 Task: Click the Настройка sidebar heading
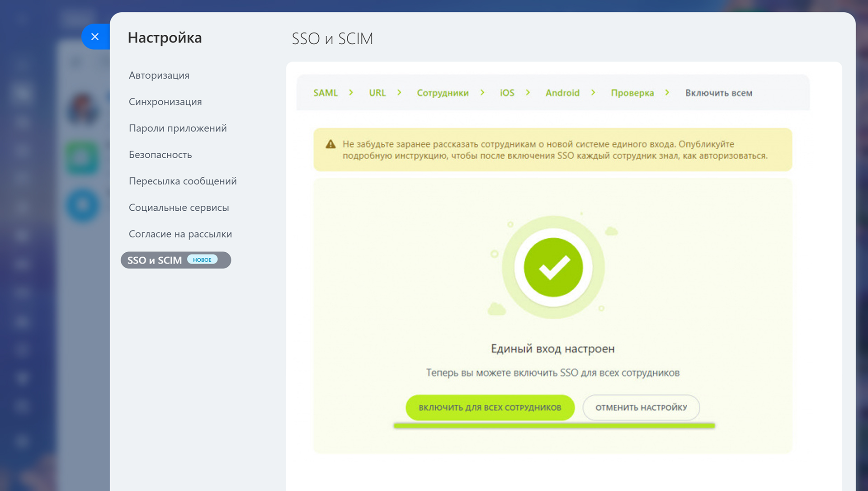tap(165, 38)
